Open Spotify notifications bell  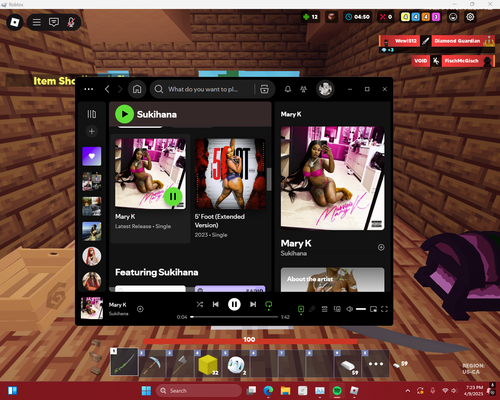[288, 89]
